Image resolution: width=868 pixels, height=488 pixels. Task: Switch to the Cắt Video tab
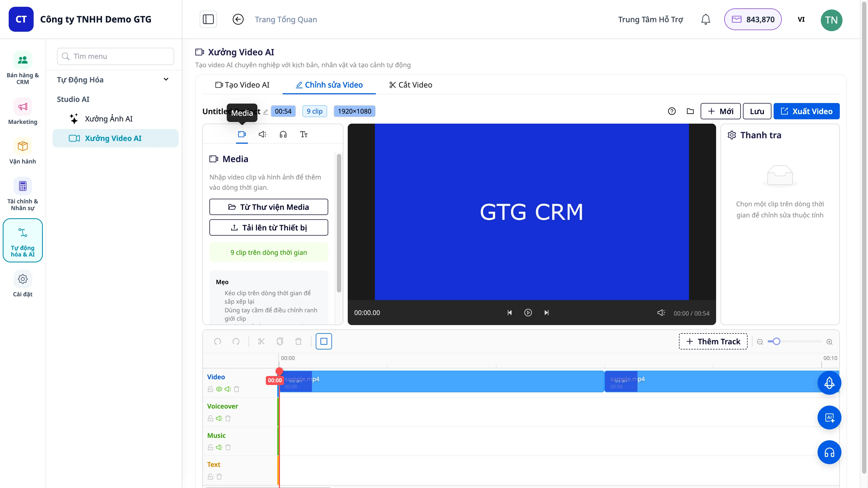[x=410, y=85]
